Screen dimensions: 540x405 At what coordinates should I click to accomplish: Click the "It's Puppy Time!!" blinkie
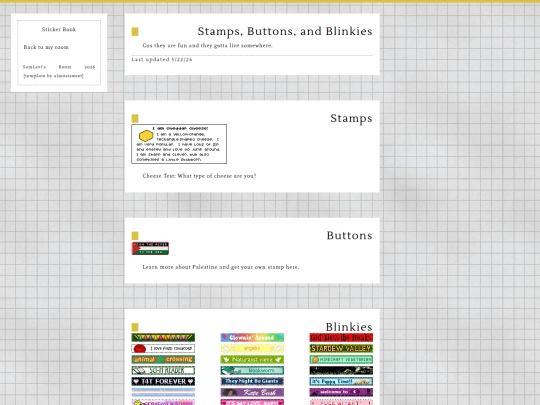pos(341,382)
